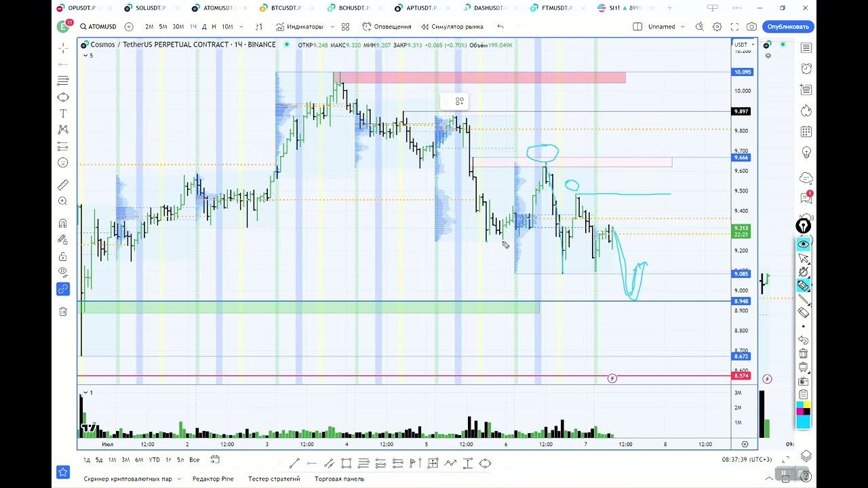The height and width of the screenshot is (488, 868).
Task: Open the economic calendar panel
Action: [806, 131]
